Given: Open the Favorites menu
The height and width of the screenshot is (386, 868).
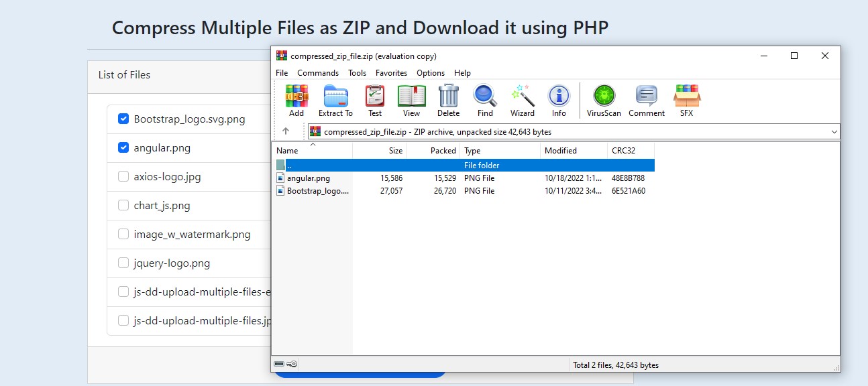Looking at the screenshot, I should click(391, 73).
